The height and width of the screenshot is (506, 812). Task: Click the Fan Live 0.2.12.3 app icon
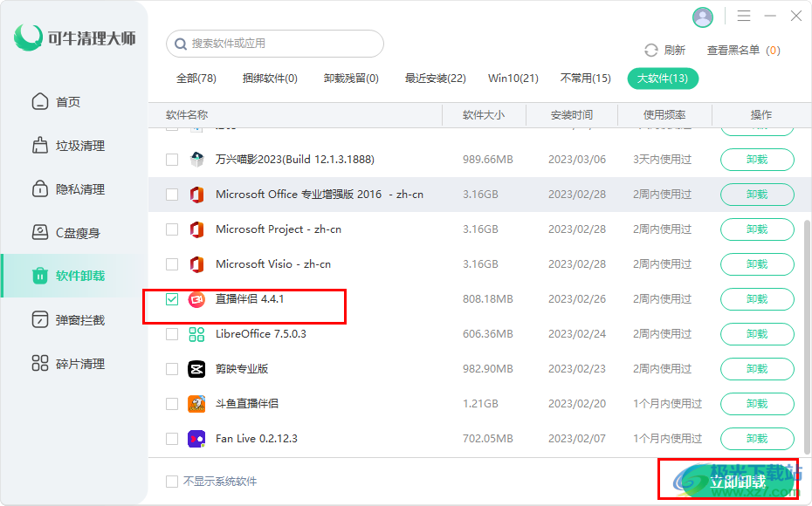click(196, 439)
